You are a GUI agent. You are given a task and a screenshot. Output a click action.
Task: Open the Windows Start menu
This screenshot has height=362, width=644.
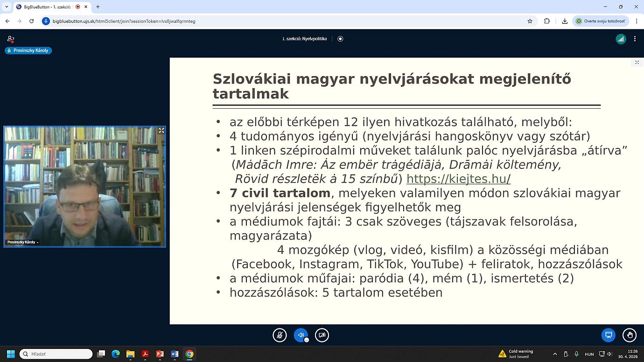click(11, 354)
